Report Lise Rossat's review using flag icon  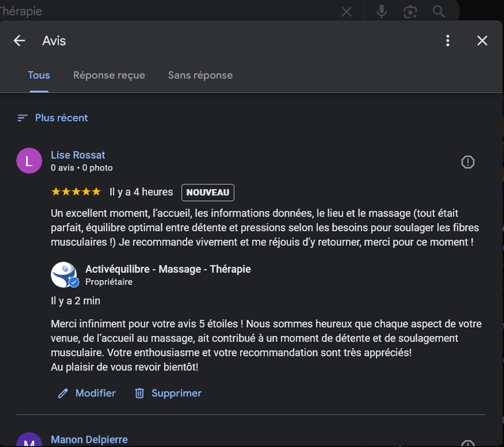(x=468, y=162)
